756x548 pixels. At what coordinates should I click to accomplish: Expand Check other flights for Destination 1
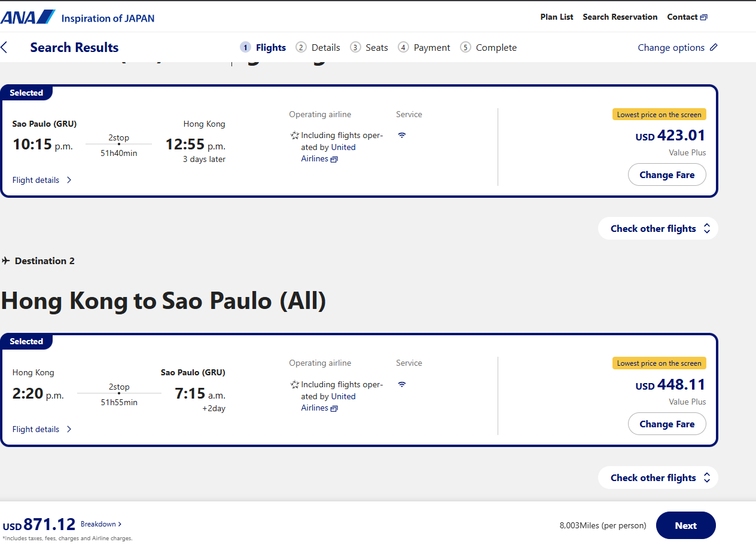[658, 228]
